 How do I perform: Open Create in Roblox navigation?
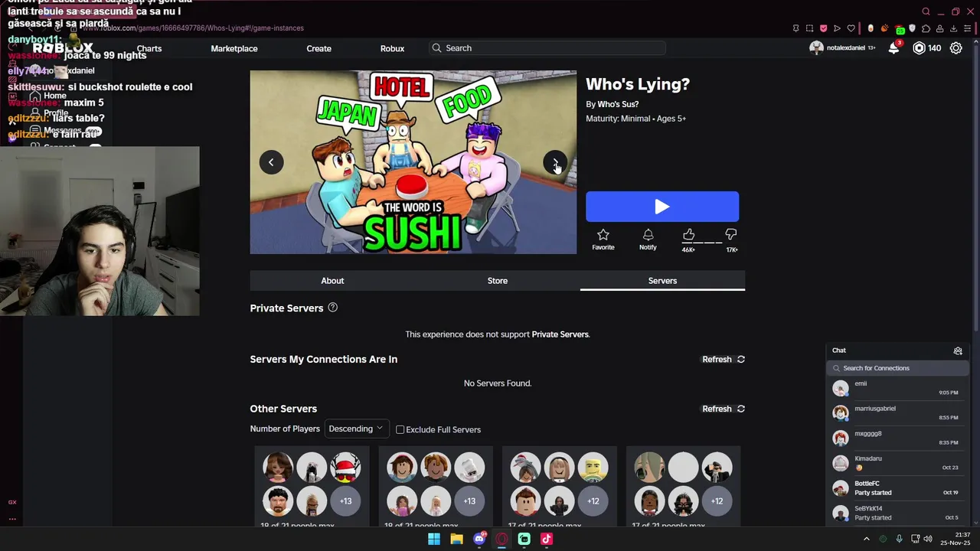[319, 48]
